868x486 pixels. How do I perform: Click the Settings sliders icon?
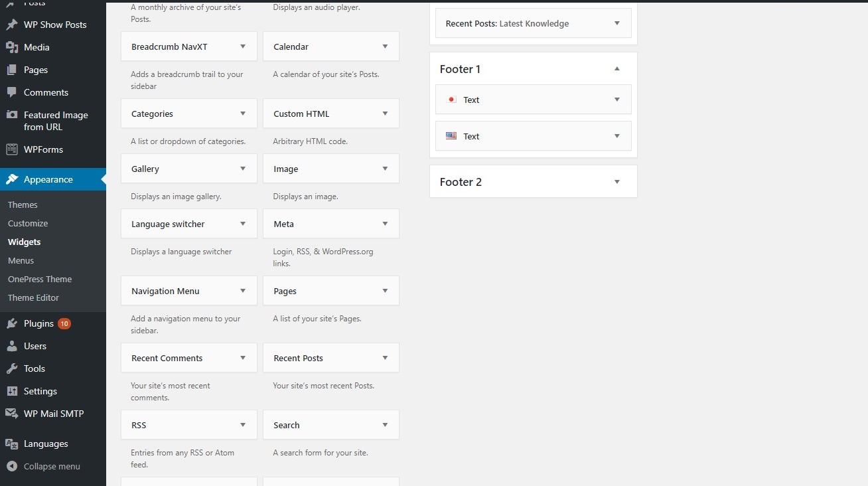(x=12, y=391)
